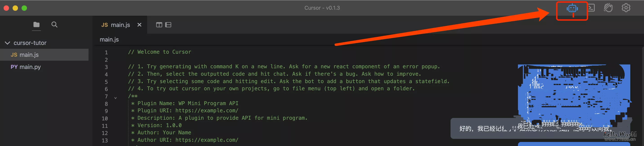The width and height of the screenshot is (644, 146).
Task: Open the sidebar search magnifier
Action: [x=54, y=24]
